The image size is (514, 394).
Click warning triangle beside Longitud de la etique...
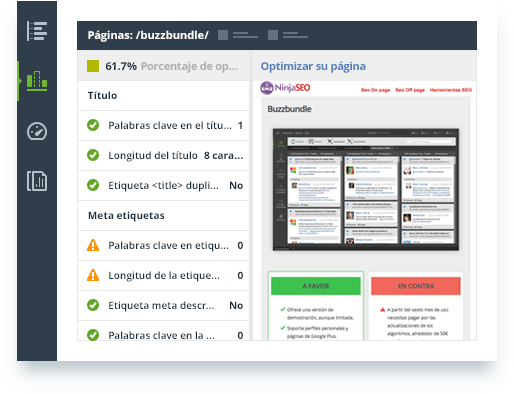(93, 275)
